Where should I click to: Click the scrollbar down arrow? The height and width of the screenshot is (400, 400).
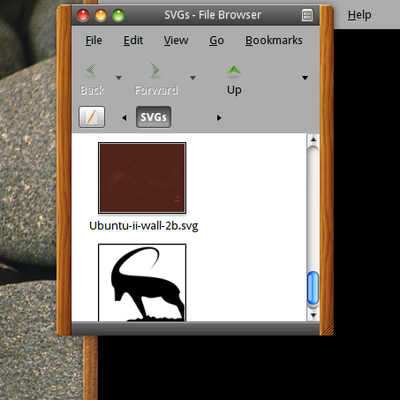point(313,315)
